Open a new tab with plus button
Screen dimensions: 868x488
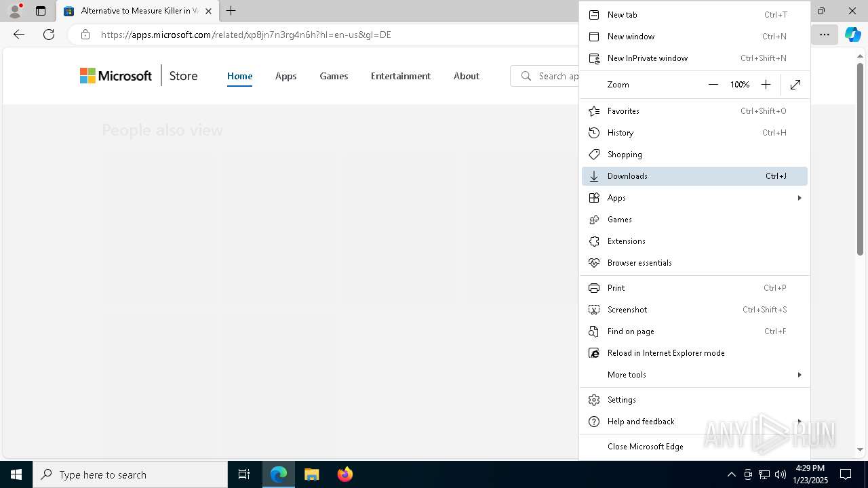231,11
